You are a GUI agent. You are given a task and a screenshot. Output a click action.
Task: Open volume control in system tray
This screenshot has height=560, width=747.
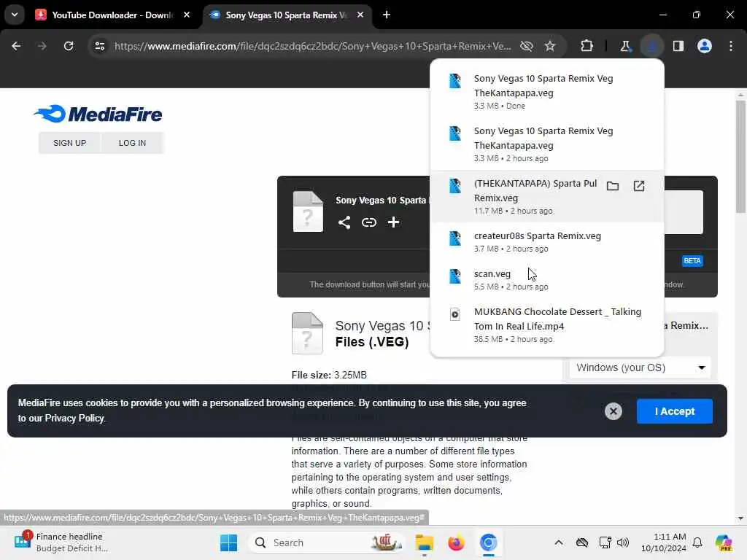[623, 542]
